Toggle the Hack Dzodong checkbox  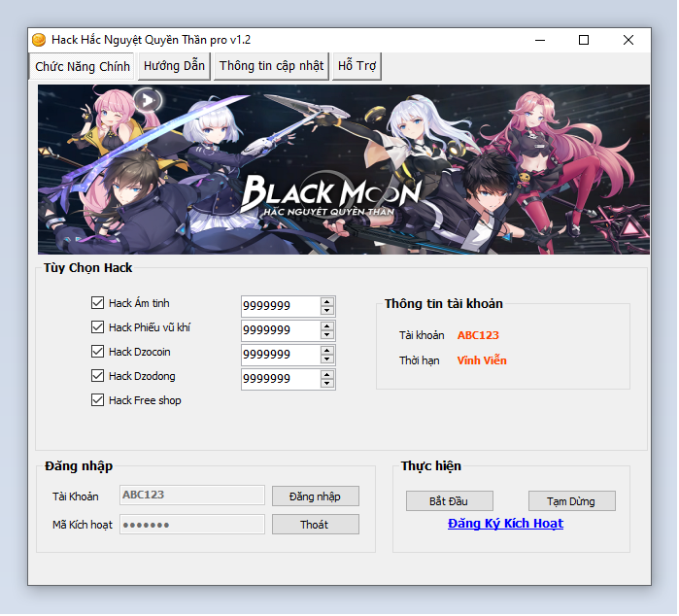click(97, 376)
